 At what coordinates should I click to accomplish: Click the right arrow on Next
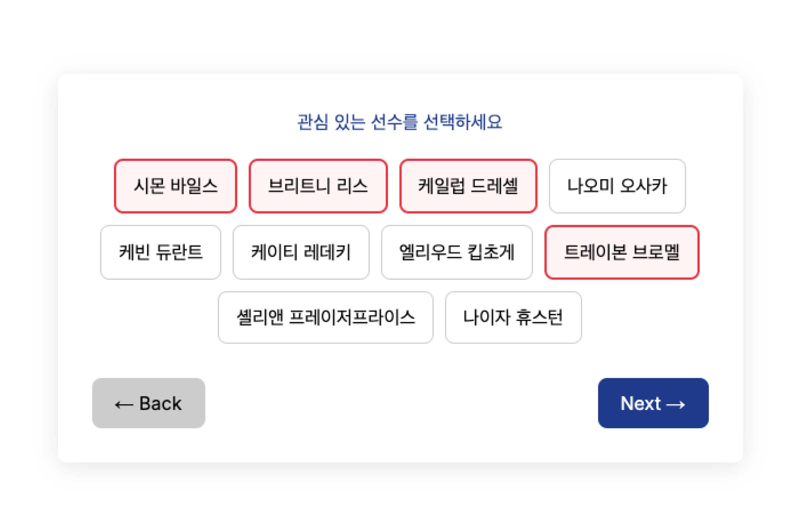(676, 405)
